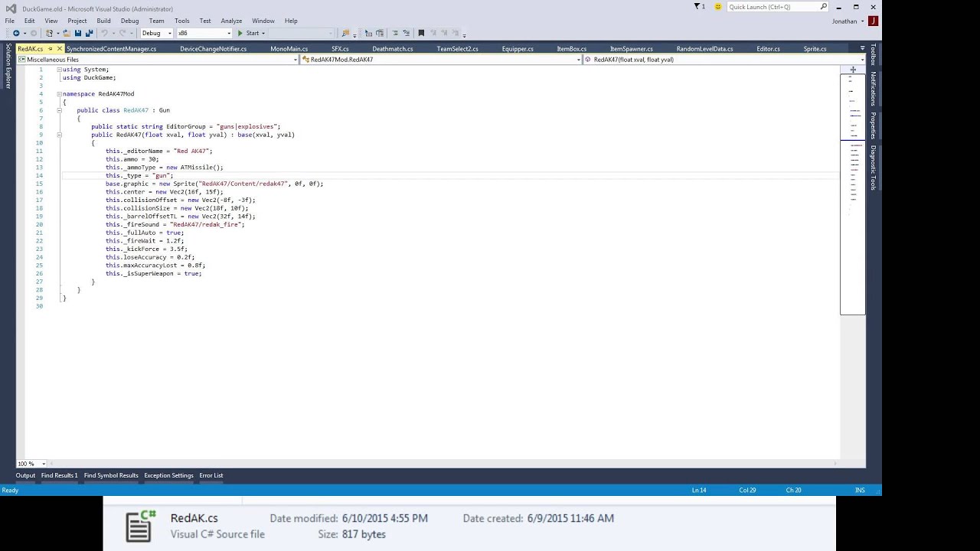Screen dimensions: 980x551
Task: Click the Undo toolbar icon
Action: pyautogui.click(x=105, y=33)
